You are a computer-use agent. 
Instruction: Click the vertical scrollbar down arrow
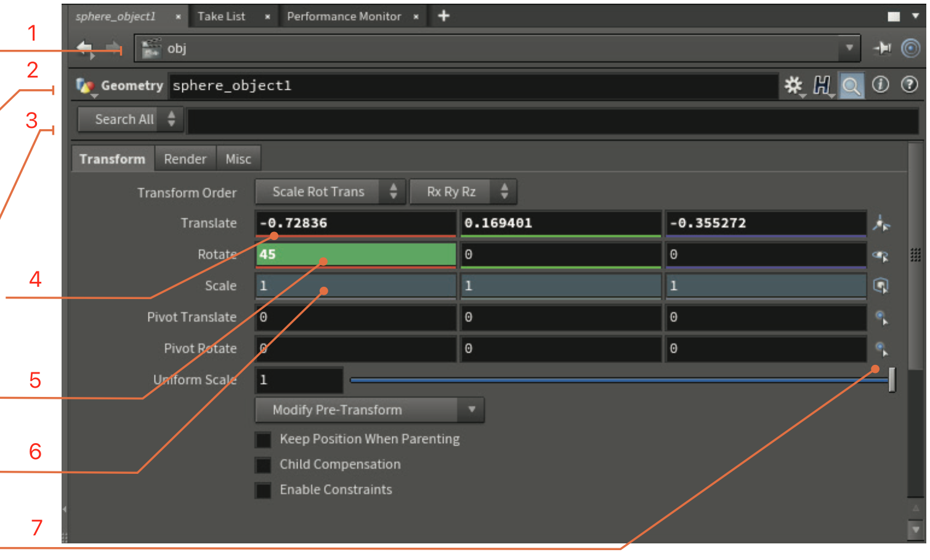916,529
